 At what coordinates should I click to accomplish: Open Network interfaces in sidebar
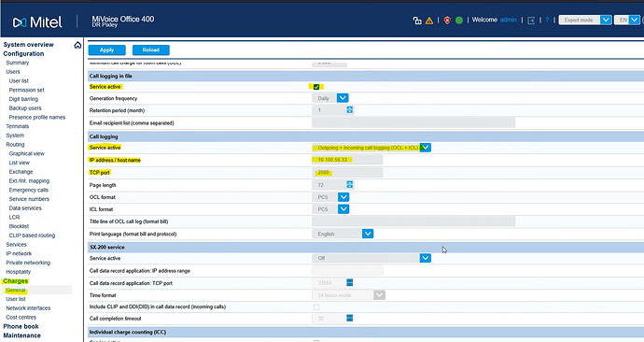28,308
